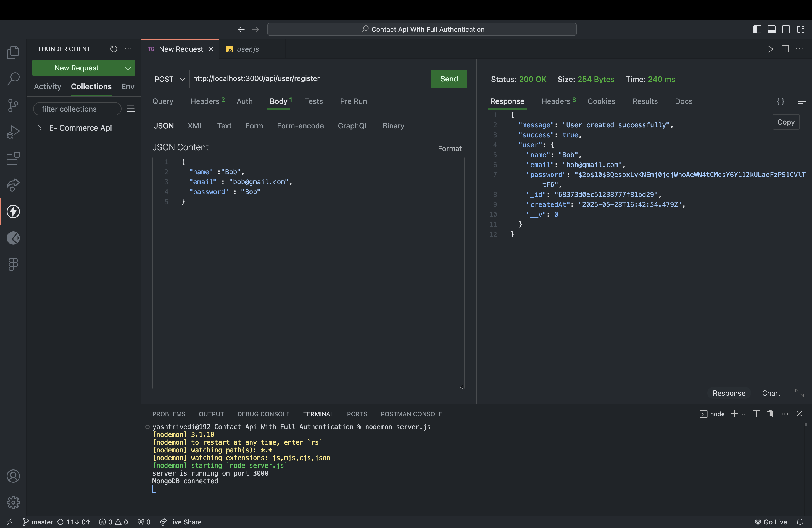Click the filter collections input field
The image size is (812, 528).
coord(77,109)
